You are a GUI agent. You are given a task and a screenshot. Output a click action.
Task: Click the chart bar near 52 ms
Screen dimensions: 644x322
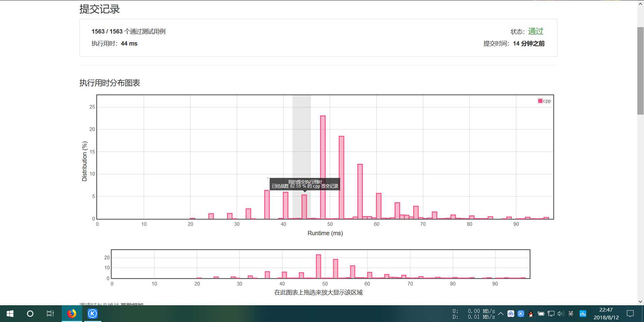(341, 178)
